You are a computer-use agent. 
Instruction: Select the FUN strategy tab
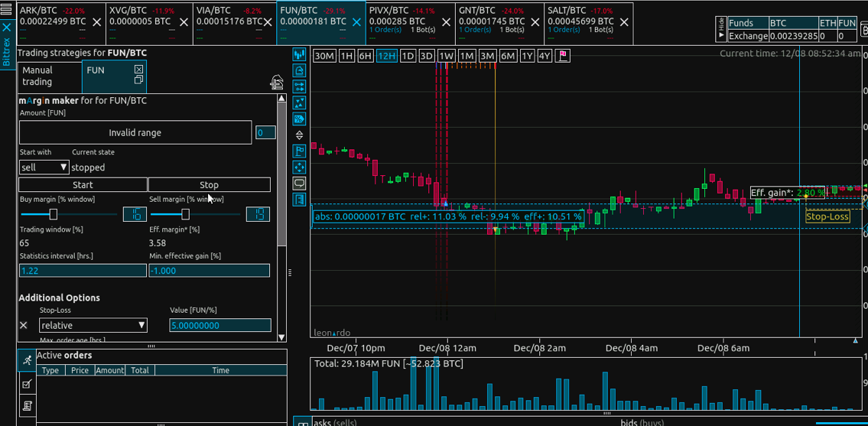pos(114,76)
